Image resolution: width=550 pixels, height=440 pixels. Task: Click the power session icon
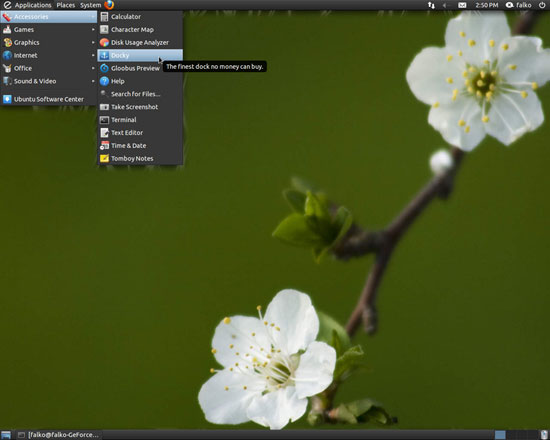pyautogui.click(x=542, y=5)
